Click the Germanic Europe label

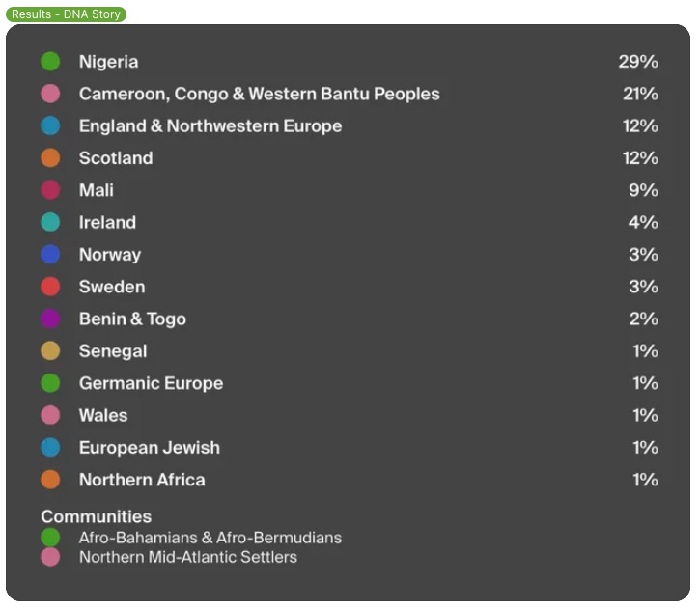(151, 383)
